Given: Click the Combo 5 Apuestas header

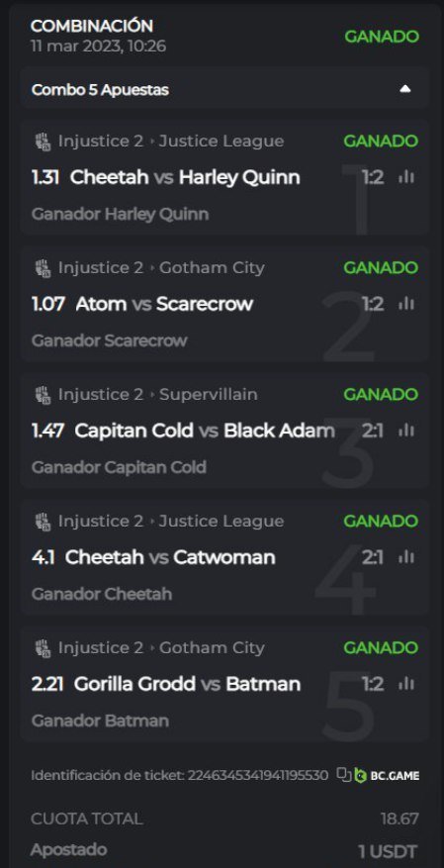Looking at the screenshot, I should point(225,89).
